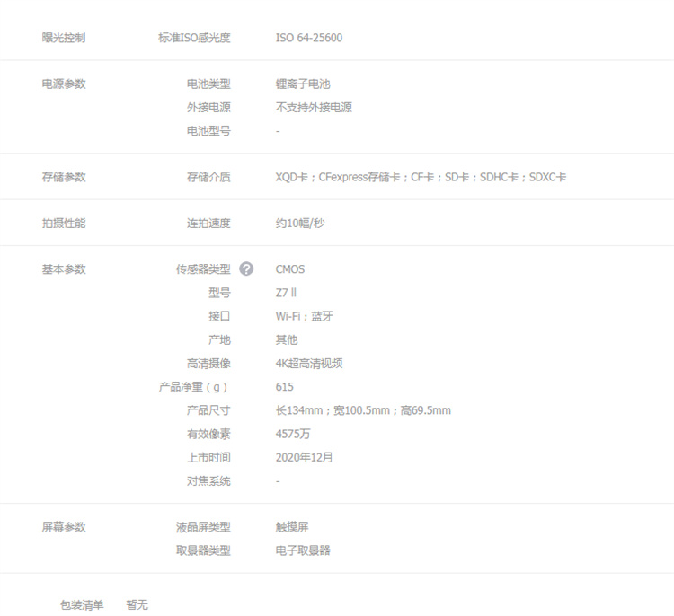Select the 锂离子电池 battery type value
Viewport: 674px width, 616px height.
click(303, 84)
